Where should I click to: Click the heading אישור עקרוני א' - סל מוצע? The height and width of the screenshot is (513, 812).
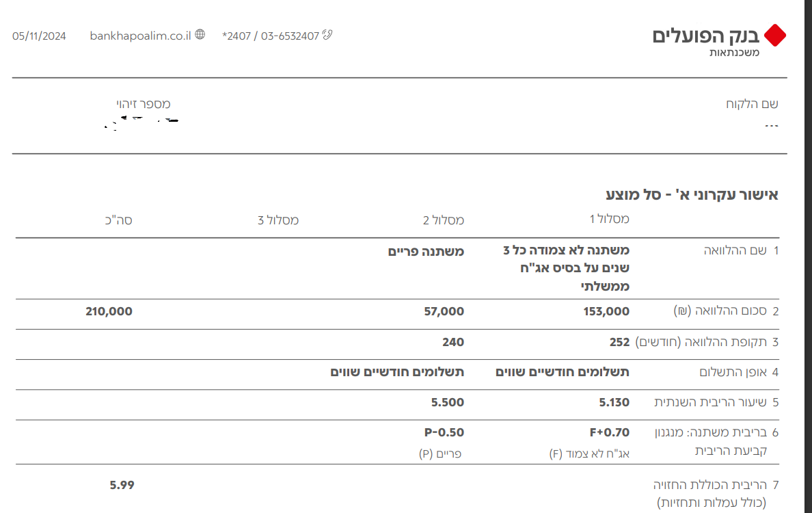tap(692, 194)
